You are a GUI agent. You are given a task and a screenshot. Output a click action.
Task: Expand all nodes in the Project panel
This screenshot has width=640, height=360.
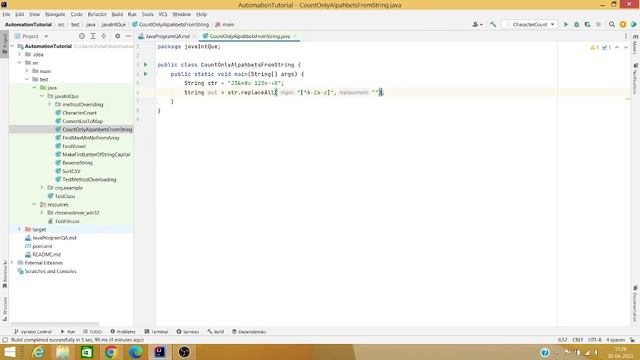93,36
